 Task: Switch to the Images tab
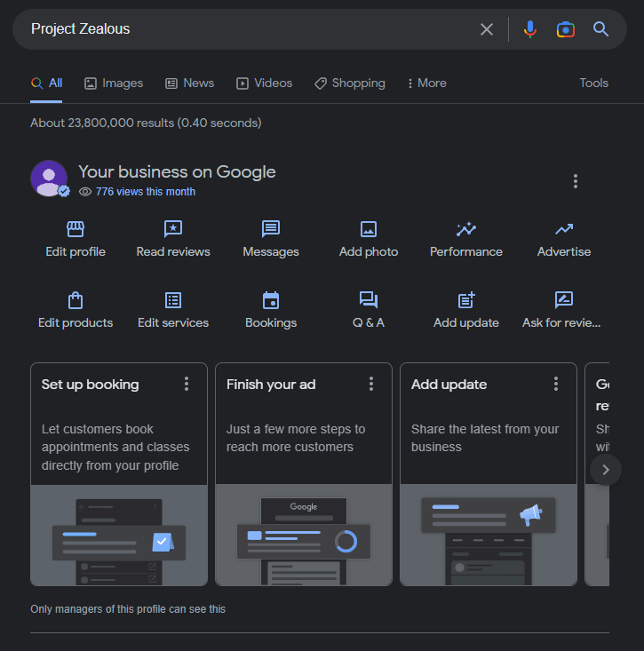click(x=114, y=83)
